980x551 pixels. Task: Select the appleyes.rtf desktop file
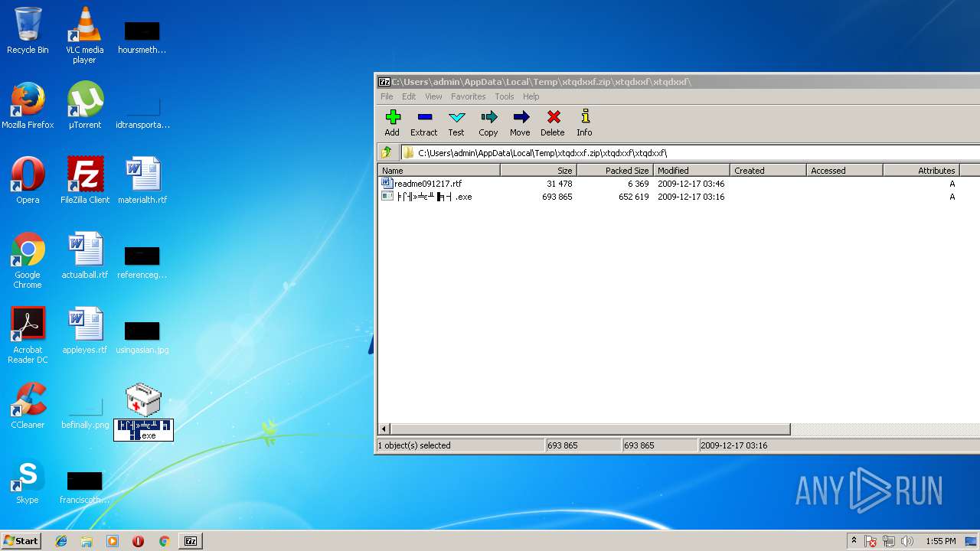(85, 331)
